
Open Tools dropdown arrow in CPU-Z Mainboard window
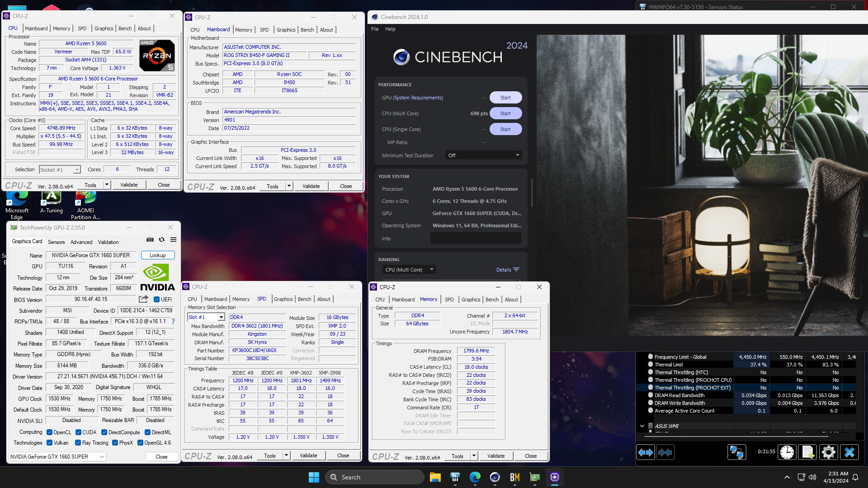[x=289, y=186]
